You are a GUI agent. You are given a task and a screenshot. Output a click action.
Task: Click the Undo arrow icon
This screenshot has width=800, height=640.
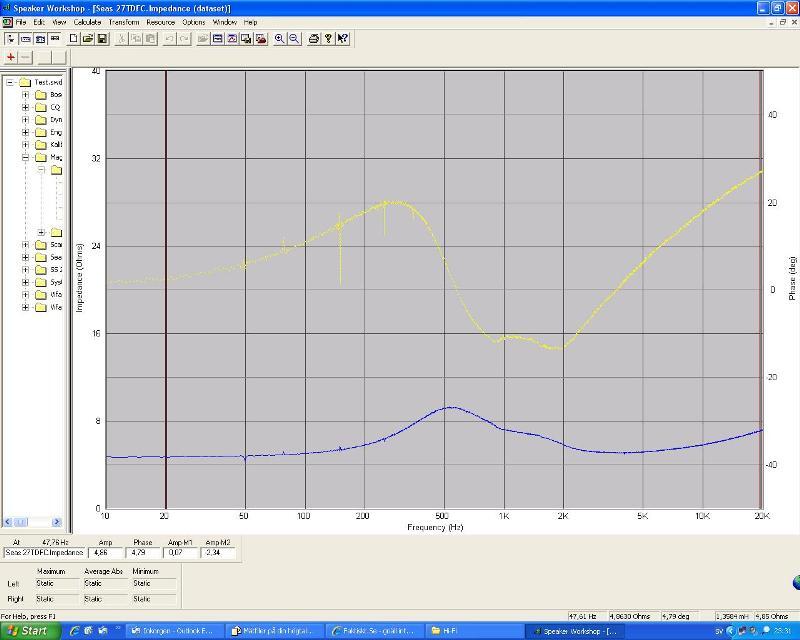[170, 39]
